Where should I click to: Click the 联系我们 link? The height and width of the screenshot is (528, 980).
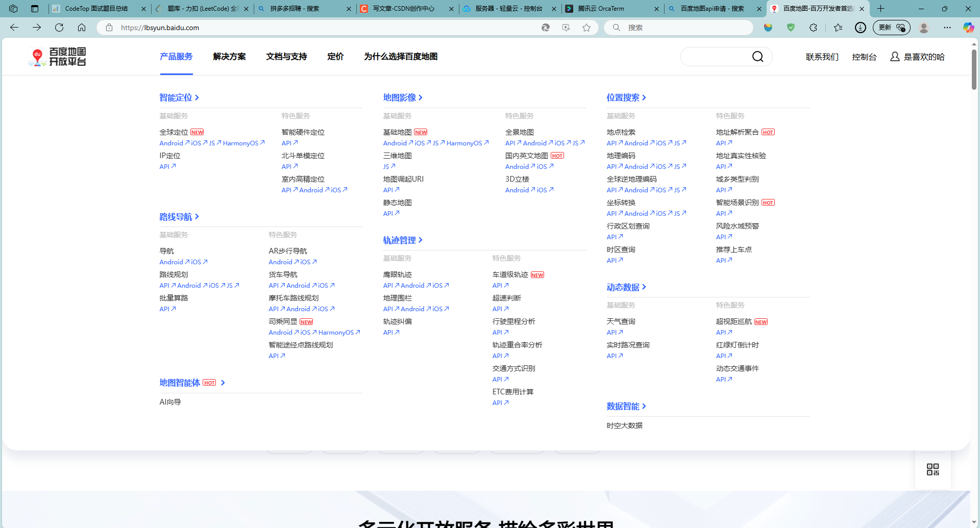point(822,57)
